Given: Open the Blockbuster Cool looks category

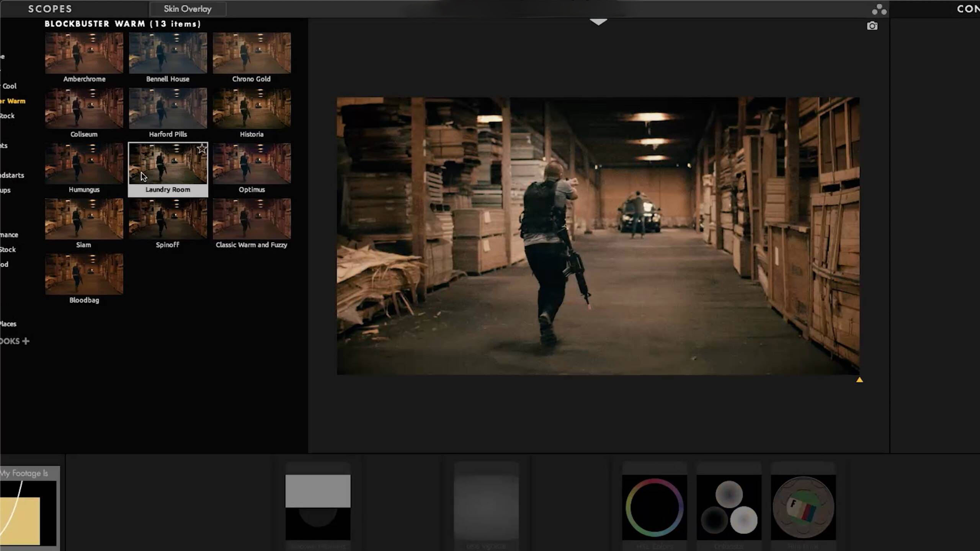Looking at the screenshot, I should tap(9, 86).
